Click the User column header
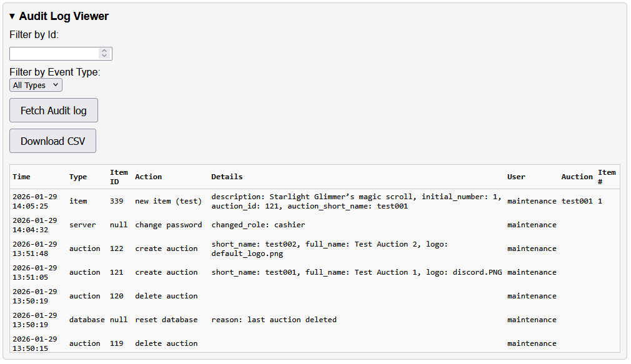 point(516,177)
